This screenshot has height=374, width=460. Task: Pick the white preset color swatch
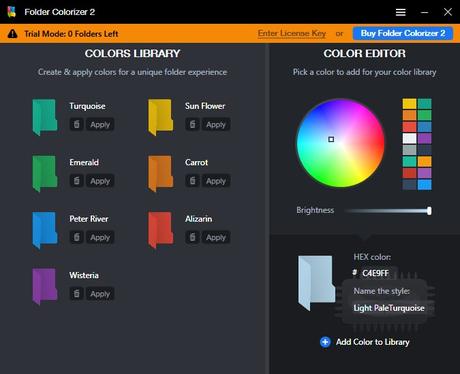[409, 138]
